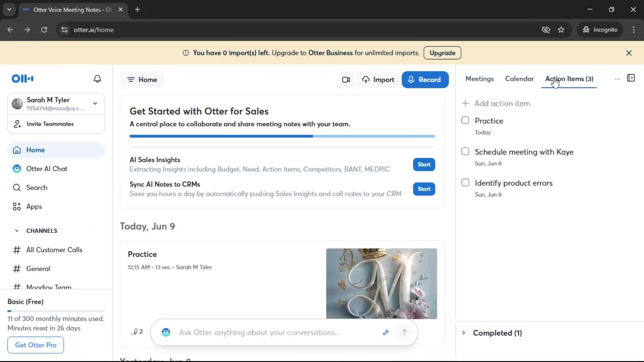Image resolution: width=644 pixels, height=362 pixels.
Task: Collapse the CHANNELS section
Action: click(17, 231)
